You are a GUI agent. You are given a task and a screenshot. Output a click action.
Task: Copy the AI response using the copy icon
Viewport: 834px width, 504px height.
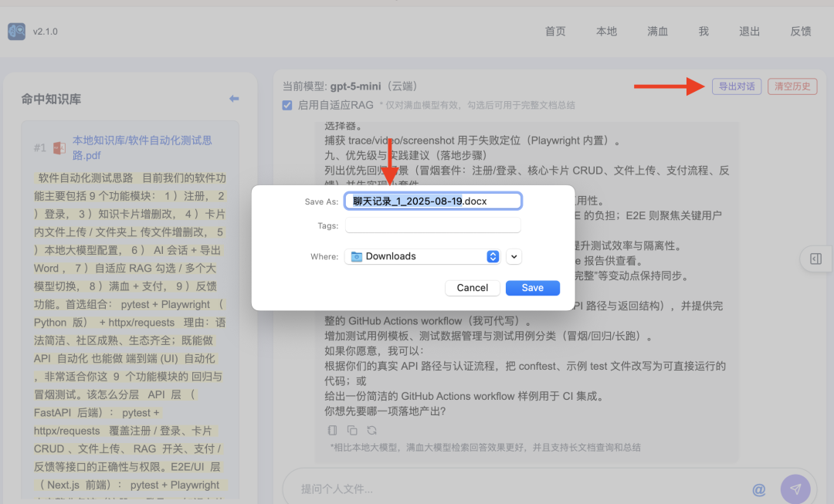click(x=351, y=431)
